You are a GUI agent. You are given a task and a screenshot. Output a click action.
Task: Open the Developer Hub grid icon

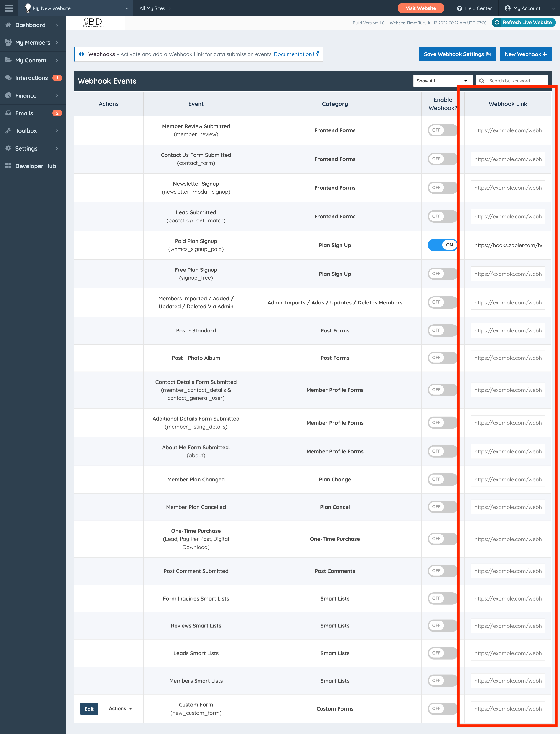point(8,166)
